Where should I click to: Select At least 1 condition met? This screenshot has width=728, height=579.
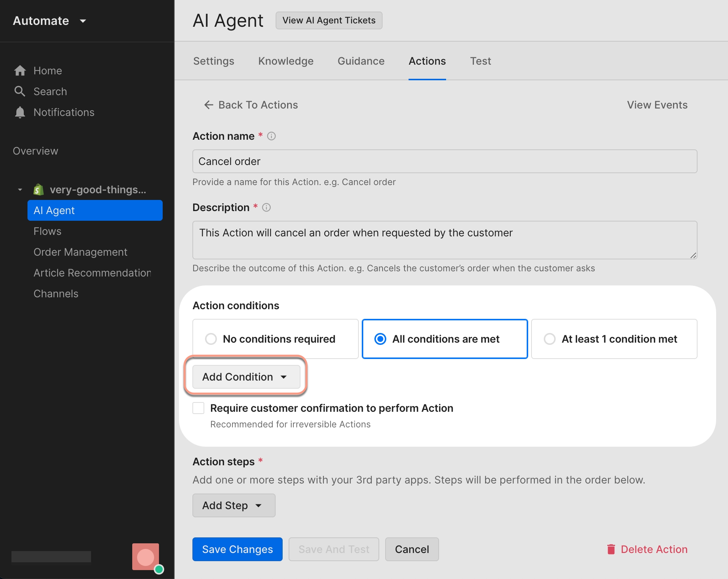coord(550,339)
